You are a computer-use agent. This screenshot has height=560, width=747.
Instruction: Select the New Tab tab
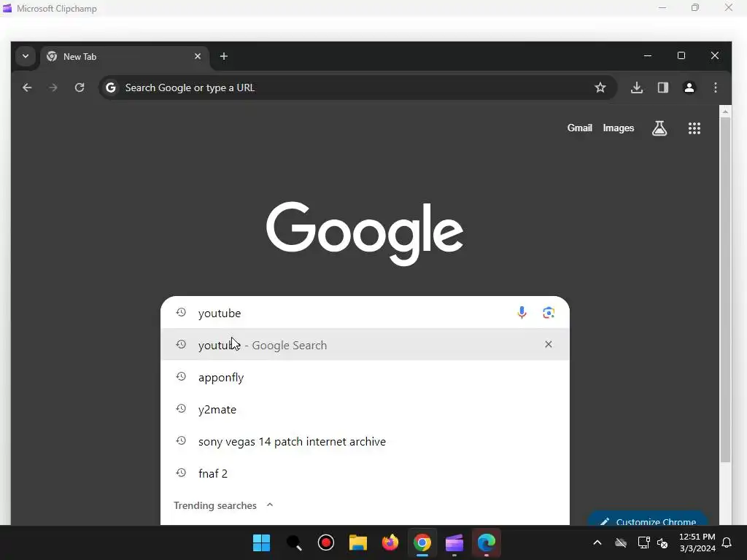pos(124,57)
